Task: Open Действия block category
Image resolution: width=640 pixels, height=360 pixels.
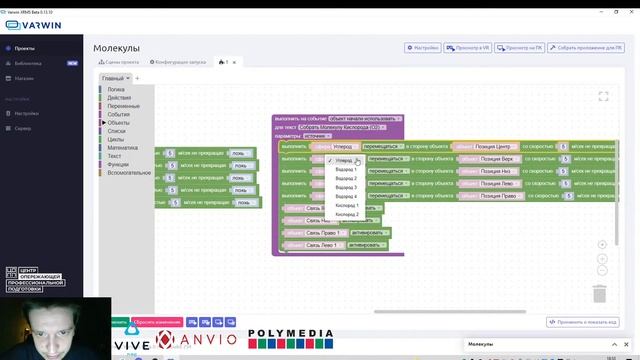Action: coord(119,98)
